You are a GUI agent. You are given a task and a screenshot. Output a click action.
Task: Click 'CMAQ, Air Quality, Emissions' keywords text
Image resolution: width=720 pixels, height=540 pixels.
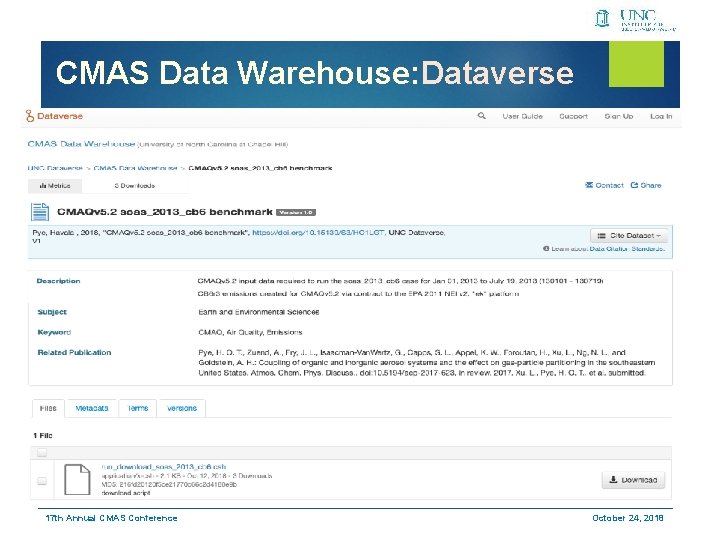tap(250, 332)
